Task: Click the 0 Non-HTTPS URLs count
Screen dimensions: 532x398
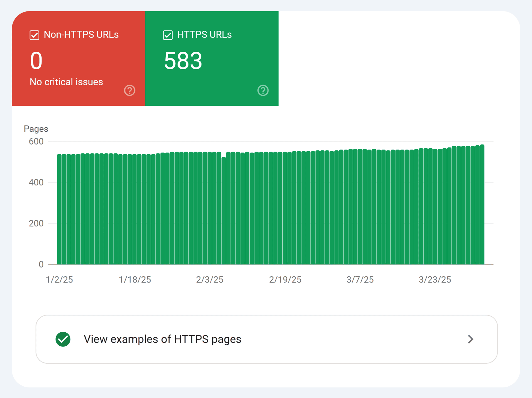Action: point(36,61)
